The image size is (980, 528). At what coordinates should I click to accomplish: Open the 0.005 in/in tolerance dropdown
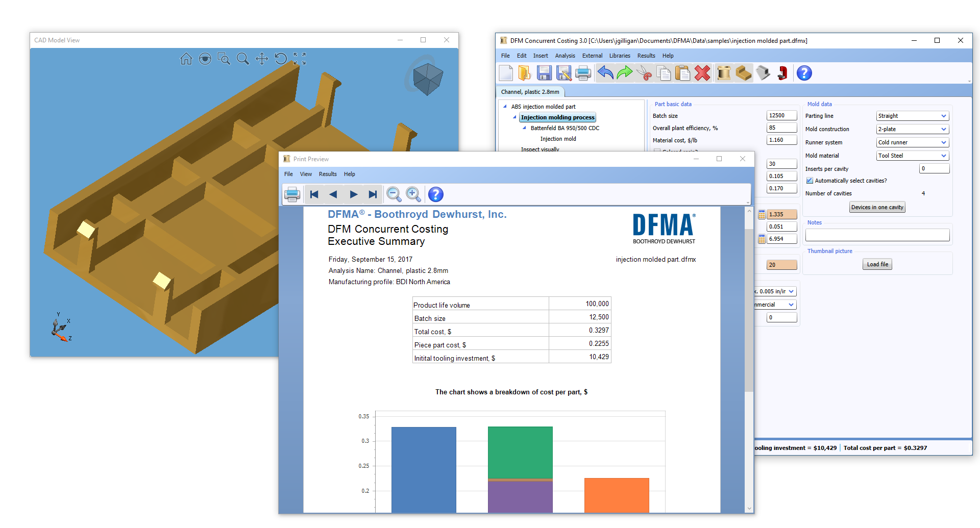coord(791,291)
